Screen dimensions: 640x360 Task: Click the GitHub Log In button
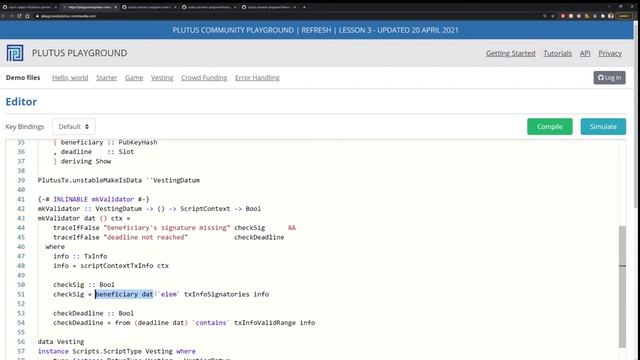click(x=609, y=78)
